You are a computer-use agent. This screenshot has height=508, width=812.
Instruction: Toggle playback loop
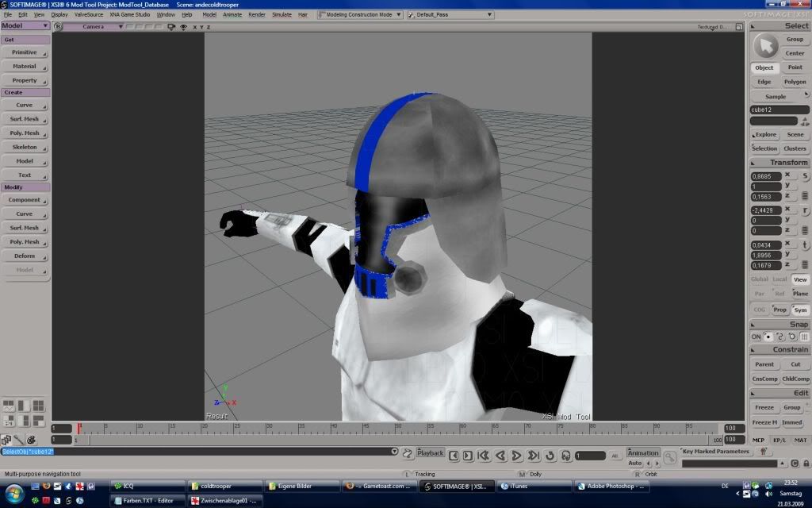550,455
